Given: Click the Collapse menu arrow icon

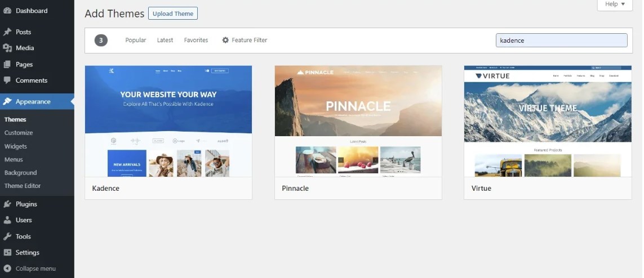Looking at the screenshot, I should coord(7,268).
